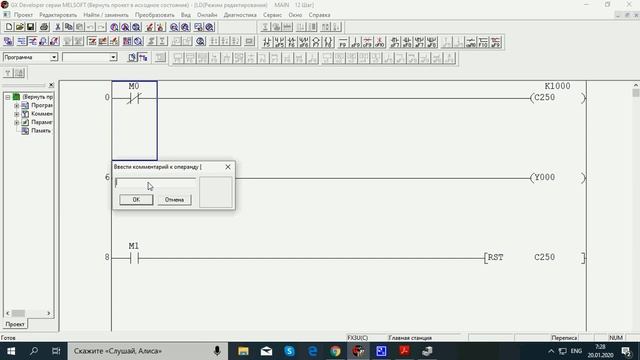640x360 pixels.
Task: Click the first icon of second toolbar row
Action: click(9, 41)
